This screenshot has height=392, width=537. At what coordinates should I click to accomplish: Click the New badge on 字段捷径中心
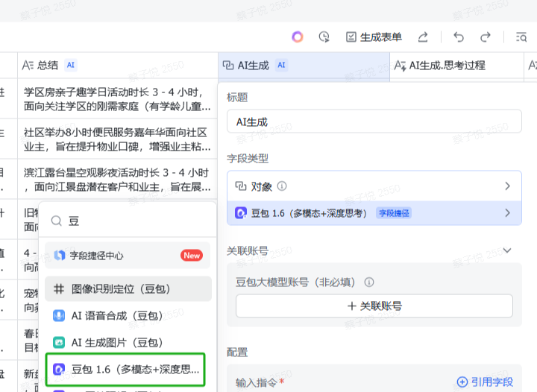pos(192,255)
